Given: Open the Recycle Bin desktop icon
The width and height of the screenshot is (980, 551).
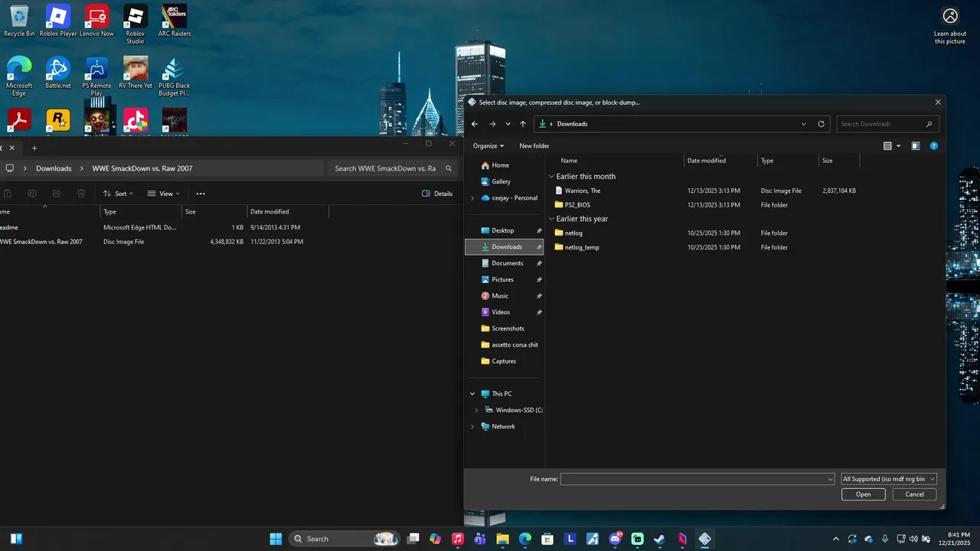Looking at the screenshot, I should pyautogui.click(x=19, y=21).
